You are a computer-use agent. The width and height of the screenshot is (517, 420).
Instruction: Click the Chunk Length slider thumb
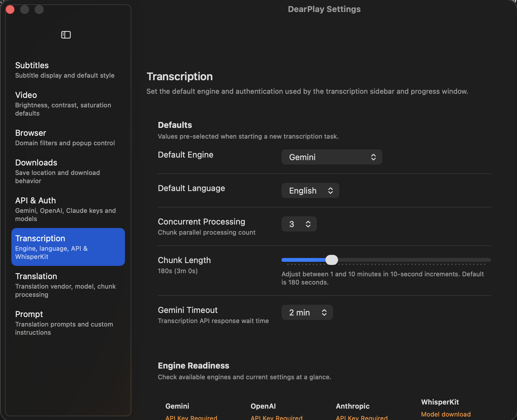tap(332, 260)
